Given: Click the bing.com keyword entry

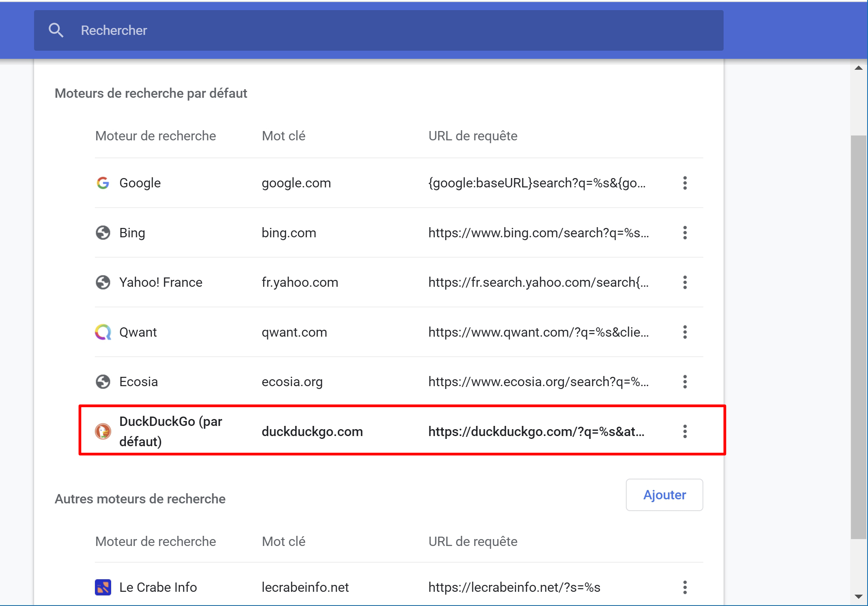Looking at the screenshot, I should [x=289, y=233].
